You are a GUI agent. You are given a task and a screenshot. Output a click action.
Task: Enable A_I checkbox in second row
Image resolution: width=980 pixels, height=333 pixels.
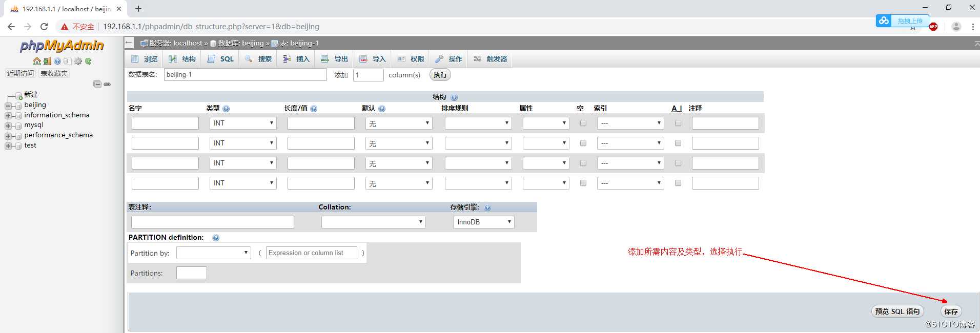point(678,143)
